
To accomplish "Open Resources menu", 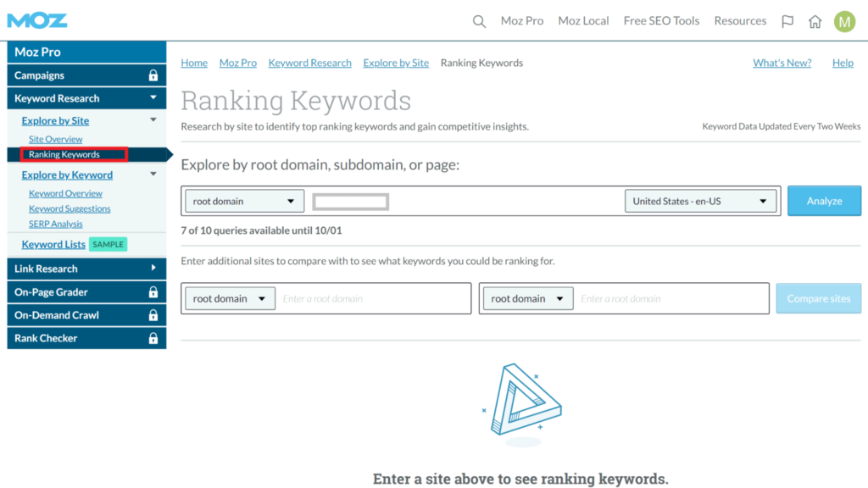I will coord(740,21).
